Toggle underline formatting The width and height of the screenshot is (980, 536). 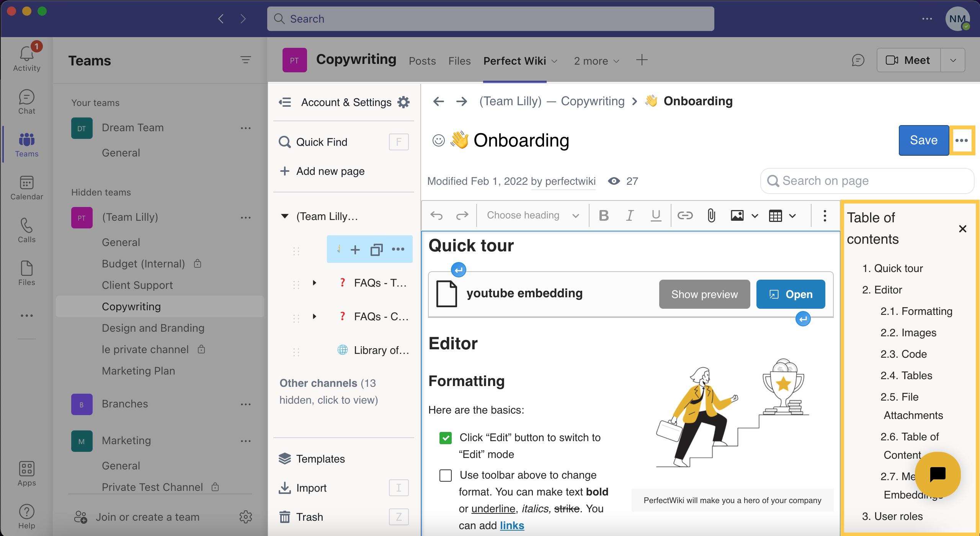tap(656, 215)
